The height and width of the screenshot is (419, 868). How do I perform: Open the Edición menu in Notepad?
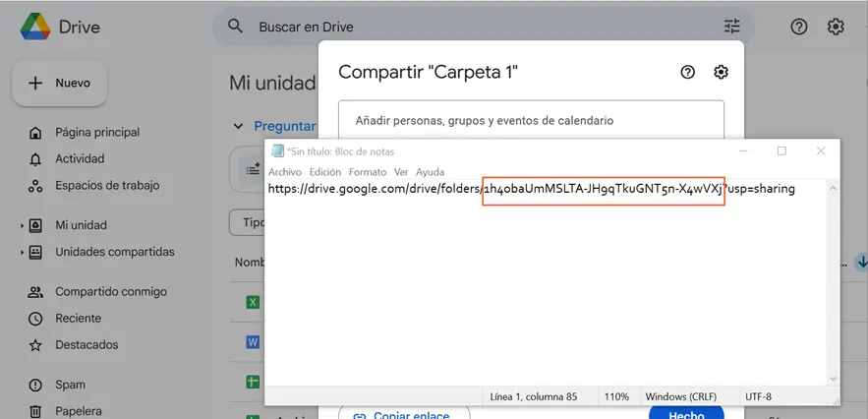(325, 172)
